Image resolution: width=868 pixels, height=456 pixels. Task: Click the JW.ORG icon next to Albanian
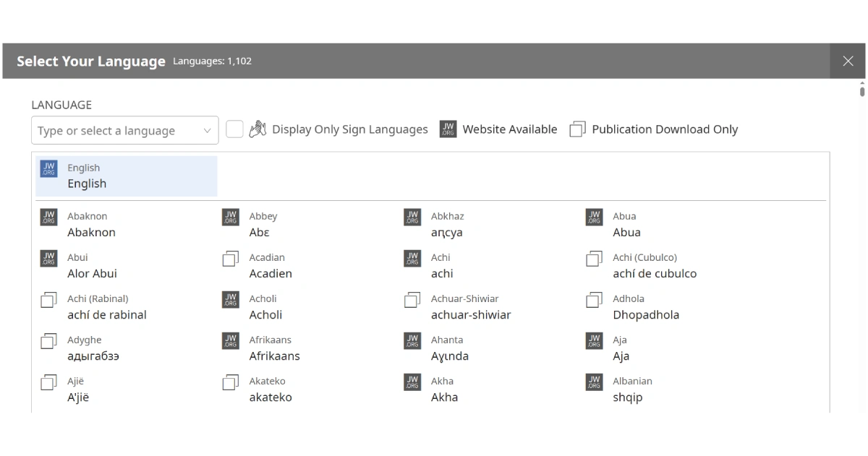(594, 382)
